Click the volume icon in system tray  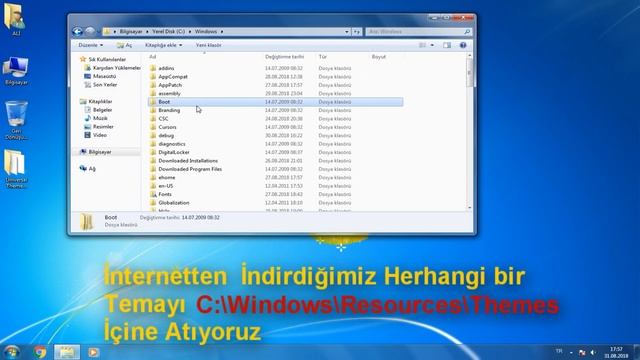coord(593,352)
